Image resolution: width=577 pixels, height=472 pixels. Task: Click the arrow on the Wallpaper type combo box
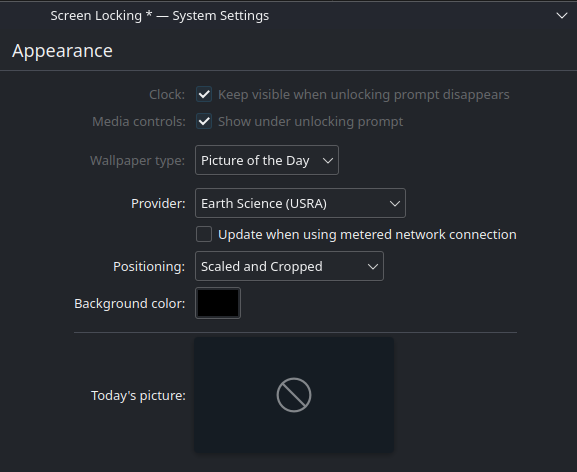tap(328, 160)
